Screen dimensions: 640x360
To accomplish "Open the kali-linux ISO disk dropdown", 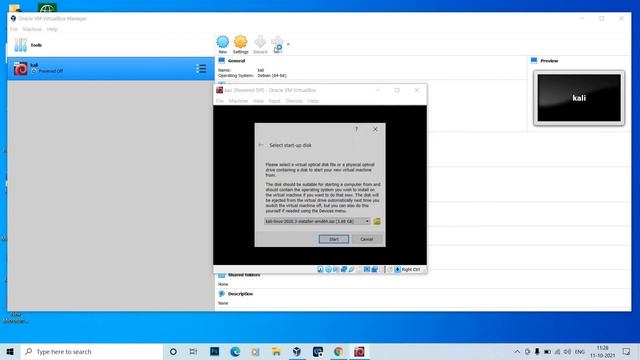I will tap(317, 221).
